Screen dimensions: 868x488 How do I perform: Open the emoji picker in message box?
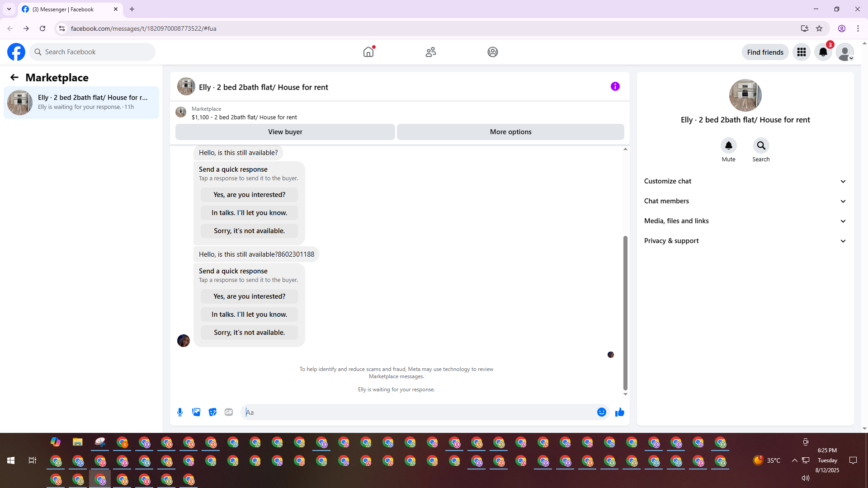pyautogui.click(x=601, y=412)
